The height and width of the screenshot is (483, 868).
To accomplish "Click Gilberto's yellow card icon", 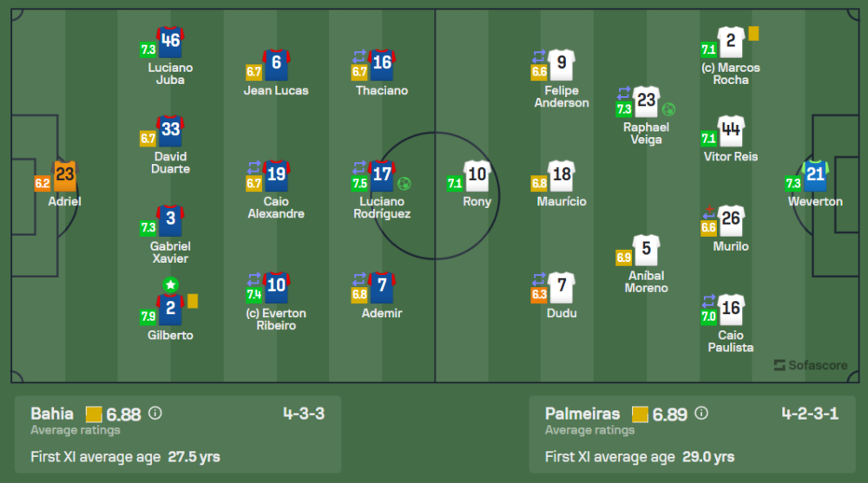I will 193,301.
